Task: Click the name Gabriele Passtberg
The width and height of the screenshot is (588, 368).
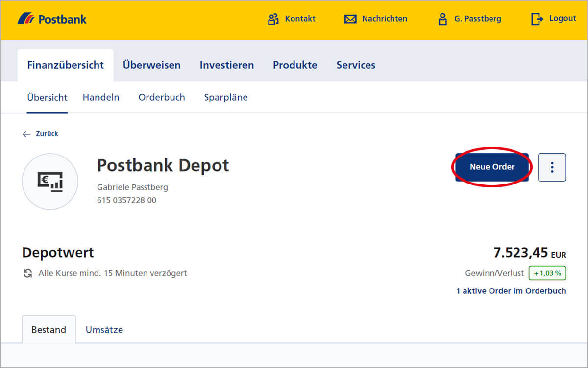Action: [132, 187]
